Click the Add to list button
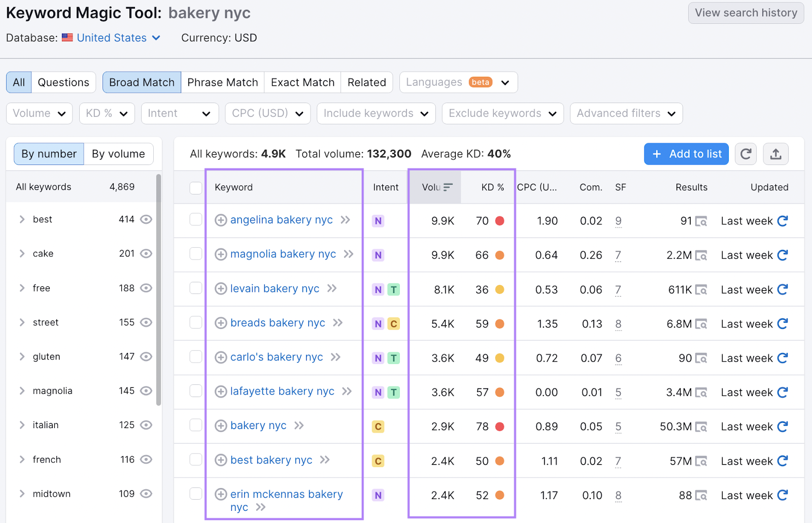This screenshot has width=812, height=523. [686, 154]
